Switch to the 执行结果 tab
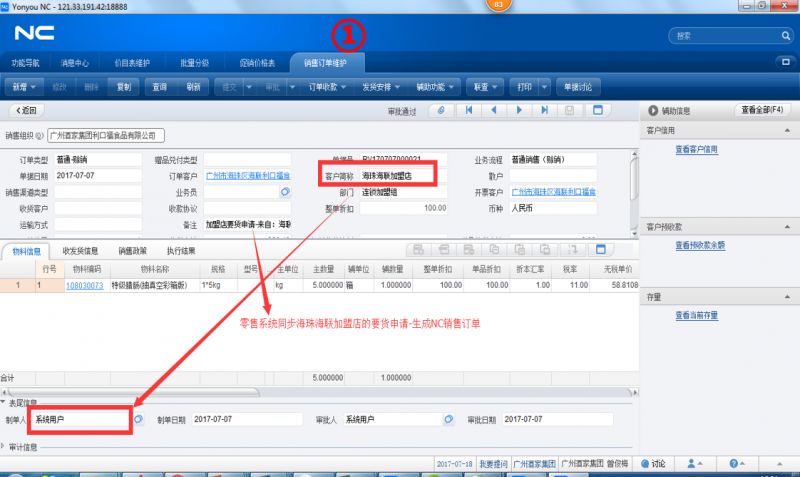This screenshot has width=800, height=477. [181, 250]
